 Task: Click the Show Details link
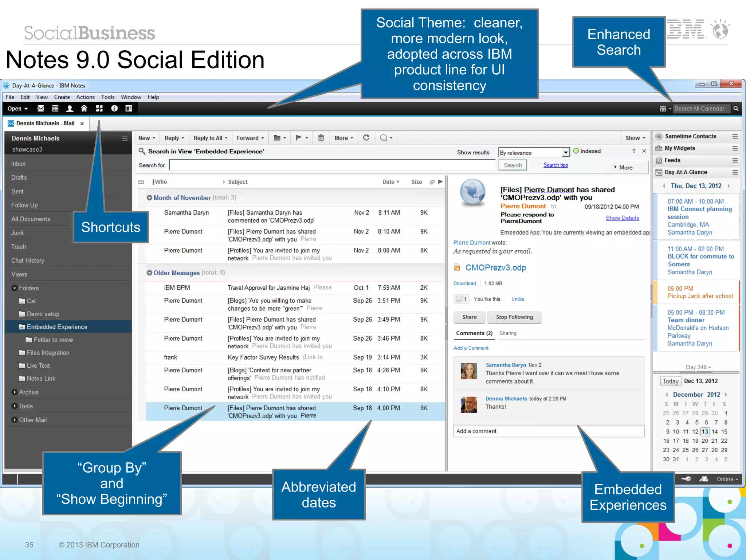pyautogui.click(x=622, y=218)
